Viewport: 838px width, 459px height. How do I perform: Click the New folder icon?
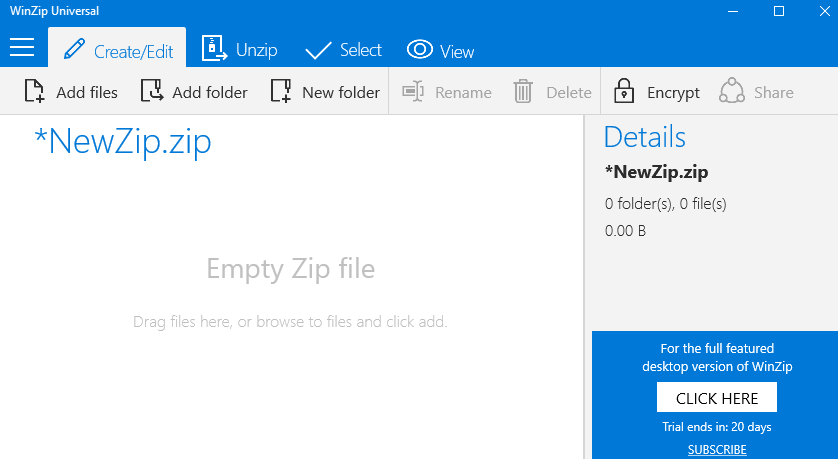coord(281,92)
